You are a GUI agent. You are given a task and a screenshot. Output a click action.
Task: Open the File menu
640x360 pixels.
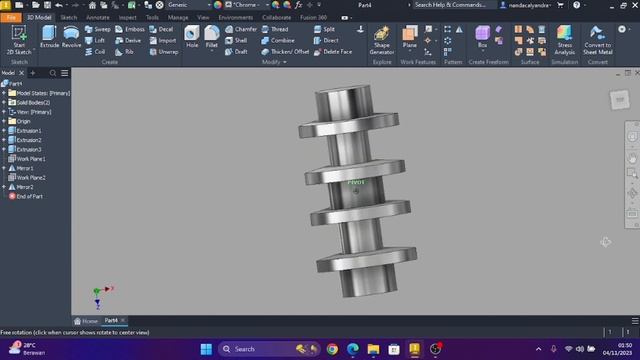(11, 18)
